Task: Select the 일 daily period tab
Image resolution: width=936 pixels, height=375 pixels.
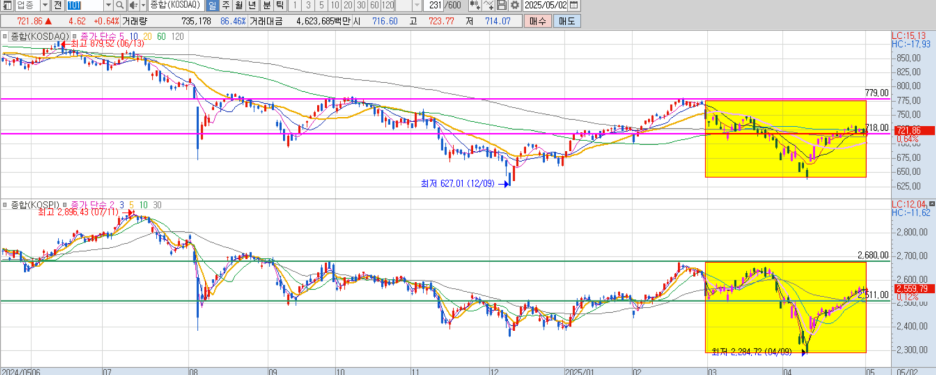Action: click(212, 5)
